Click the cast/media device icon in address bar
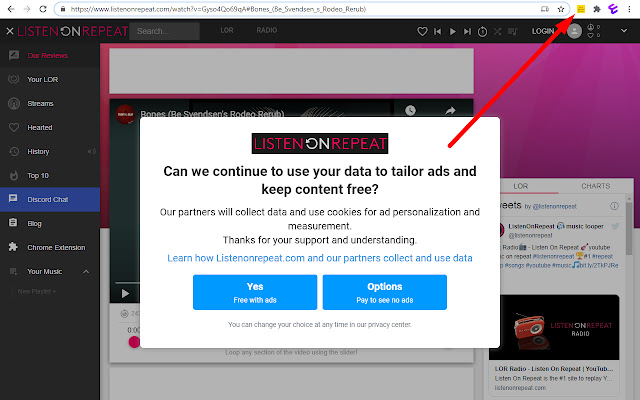The image size is (640, 400). [545, 9]
